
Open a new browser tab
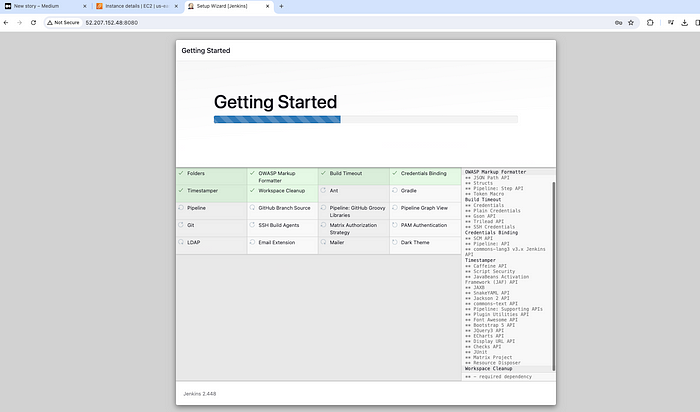[281, 6]
